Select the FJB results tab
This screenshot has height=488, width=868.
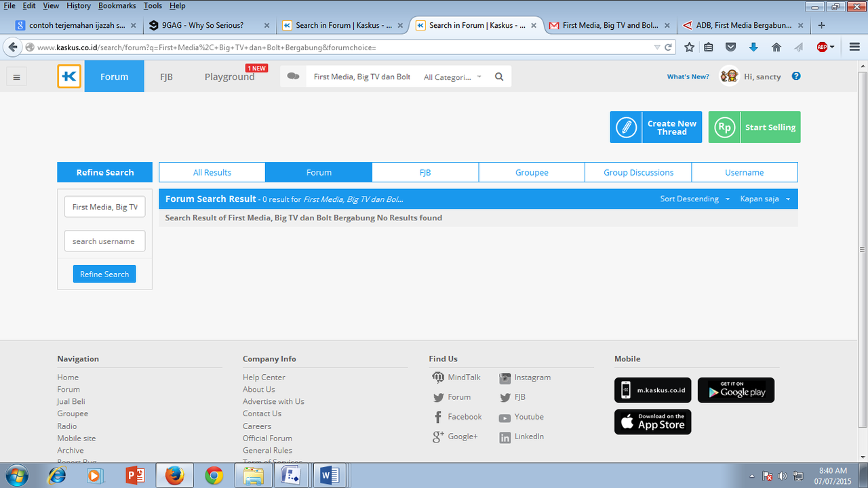click(x=425, y=172)
